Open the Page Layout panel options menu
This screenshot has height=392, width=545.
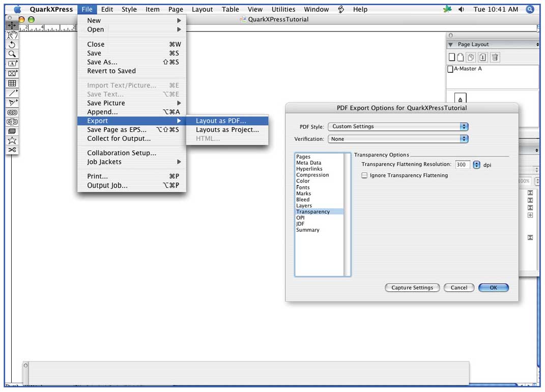(537, 44)
